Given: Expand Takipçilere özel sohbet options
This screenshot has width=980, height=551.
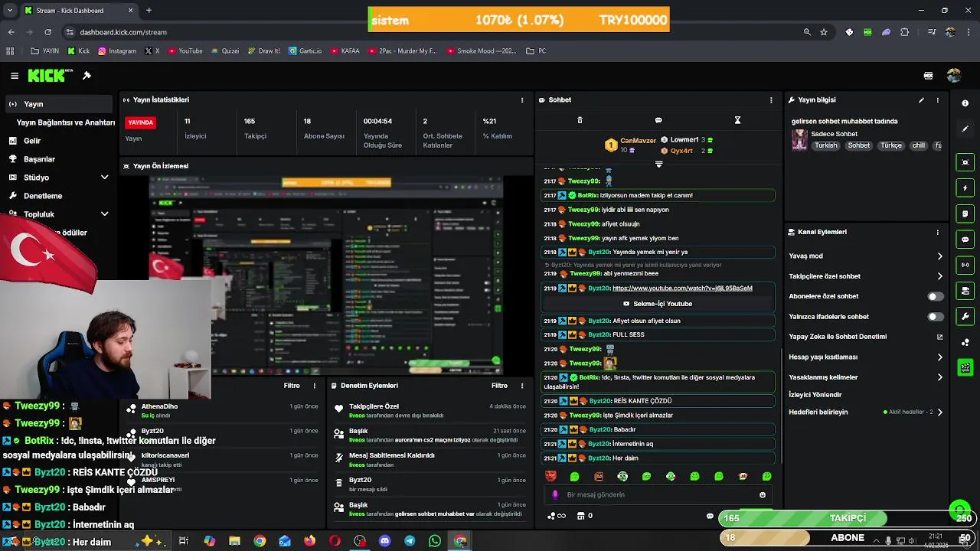Looking at the screenshot, I should (940, 276).
